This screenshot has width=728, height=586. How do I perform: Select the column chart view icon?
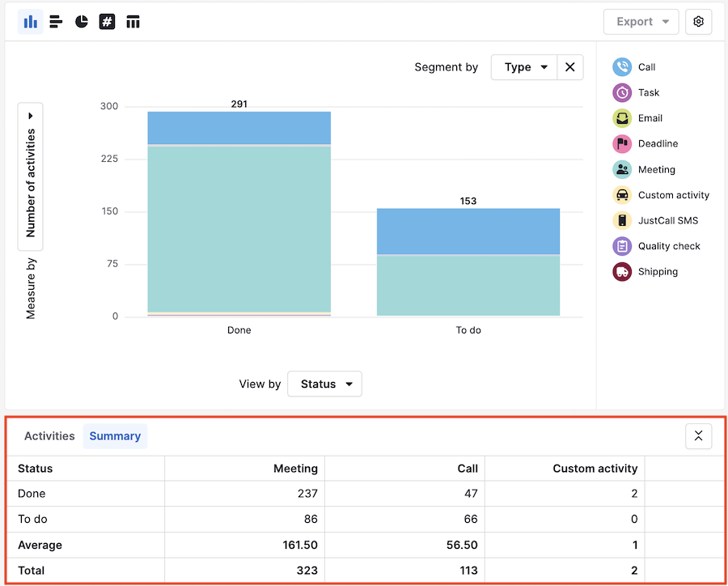point(31,22)
